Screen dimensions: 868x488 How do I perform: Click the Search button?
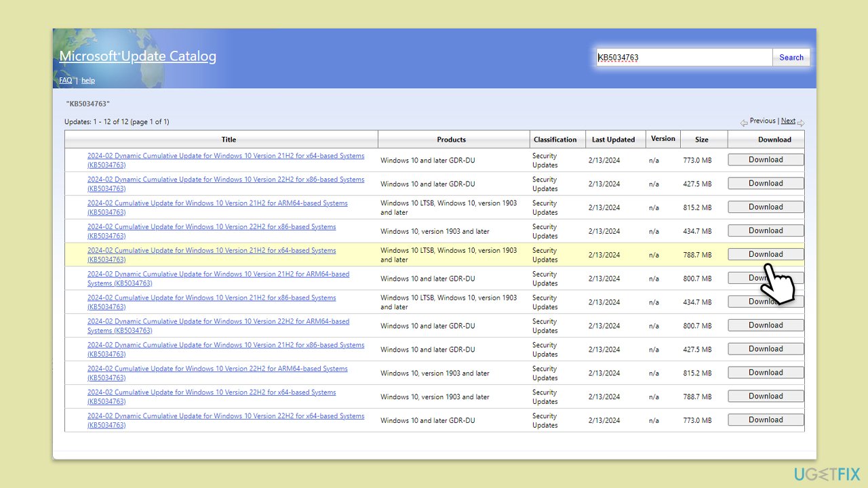tap(791, 58)
